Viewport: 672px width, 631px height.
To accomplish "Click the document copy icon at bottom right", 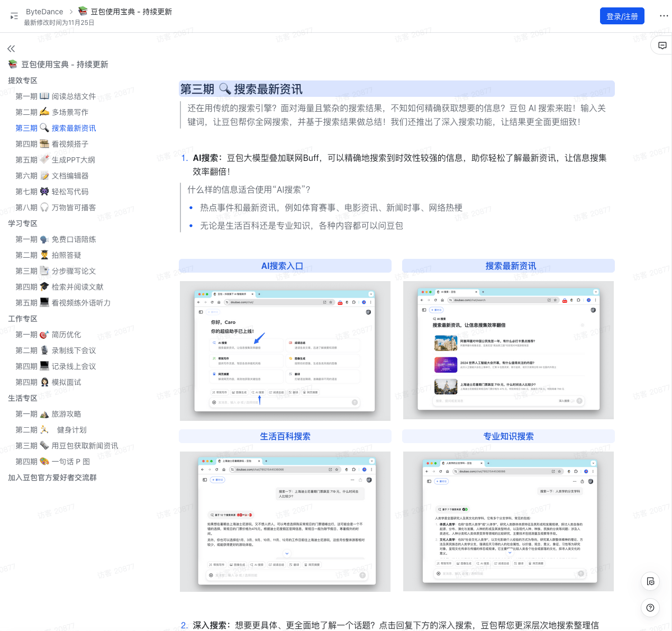I will tap(650, 581).
